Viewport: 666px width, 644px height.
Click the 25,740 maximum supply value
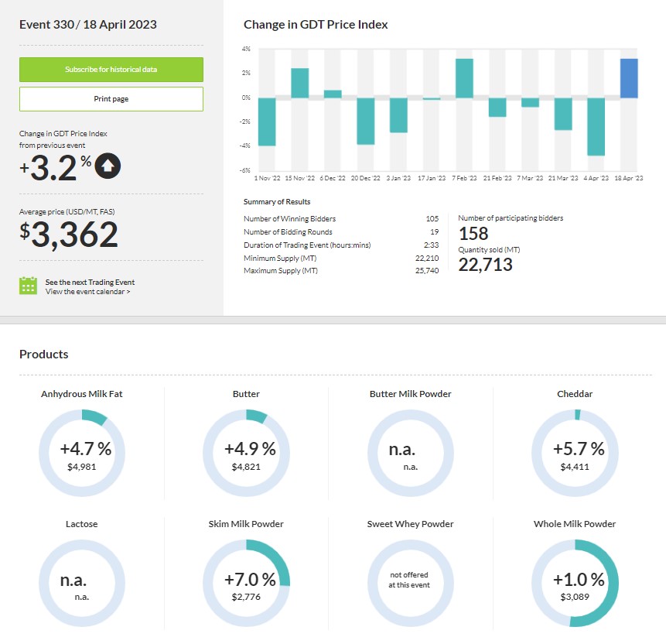click(x=427, y=271)
